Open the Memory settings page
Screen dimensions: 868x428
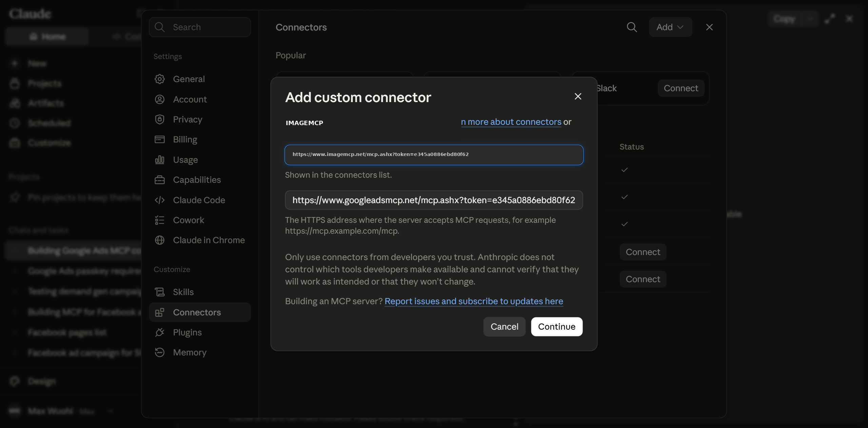point(200,352)
